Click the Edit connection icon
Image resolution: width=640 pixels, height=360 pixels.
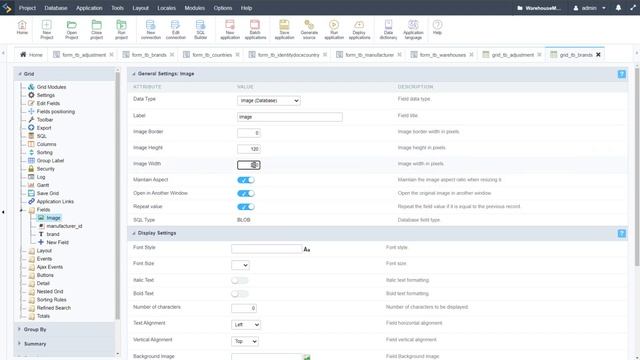tap(176, 30)
